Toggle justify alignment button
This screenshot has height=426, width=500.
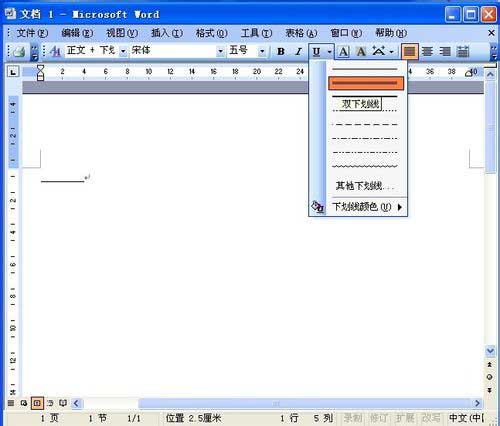410,51
